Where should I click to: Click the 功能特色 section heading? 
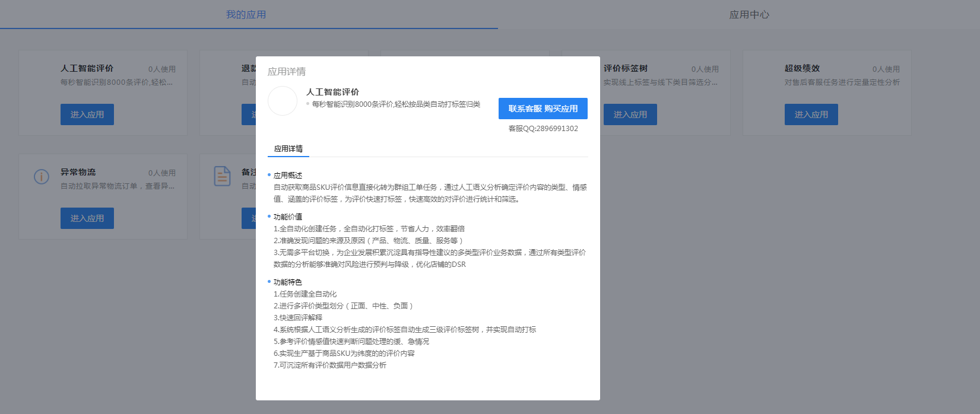pyautogui.click(x=288, y=282)
